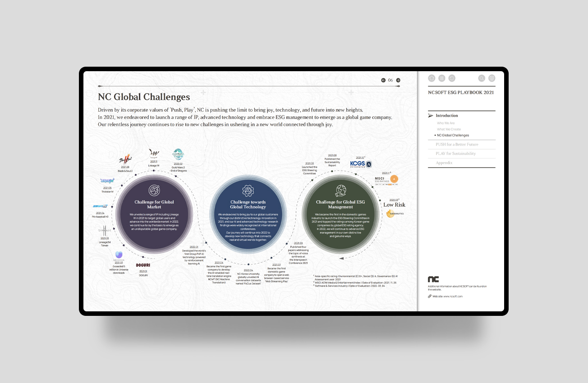Click the NCSOFT ESG PLAYBOOK 2021 title
The image size is (588, 383).
[x=461, y=92]
